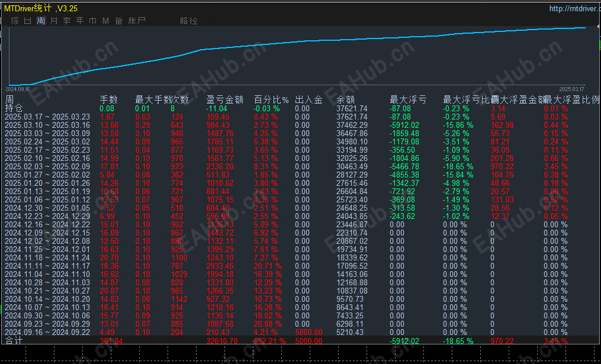Switch to the 账户 account tab
601x364 pixels.
(x=137, y=21)
